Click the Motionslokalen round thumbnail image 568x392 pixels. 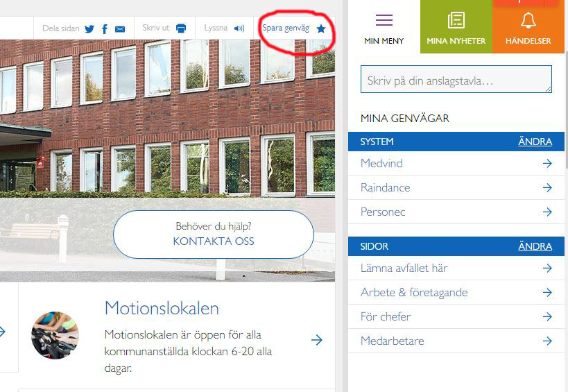click(x=55, y=335)
